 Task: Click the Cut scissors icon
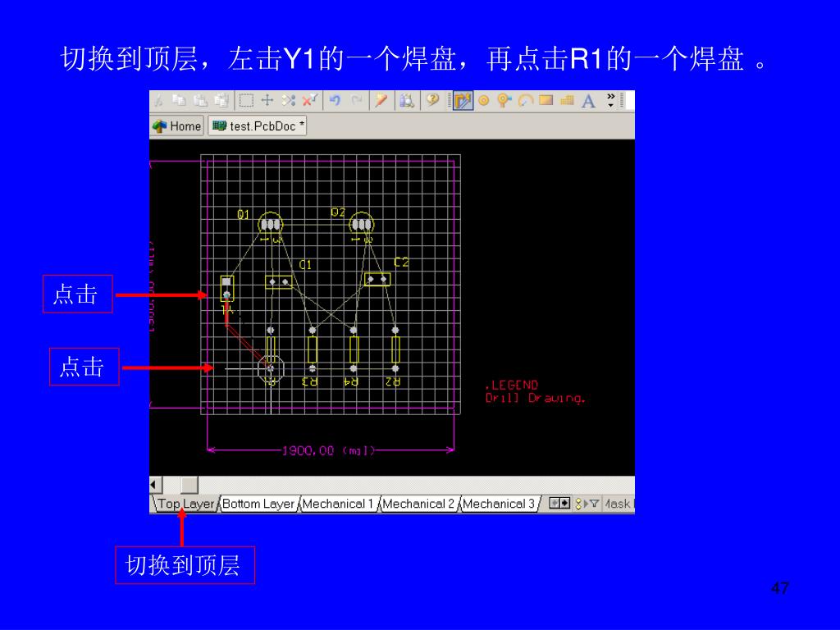(158, 100)
